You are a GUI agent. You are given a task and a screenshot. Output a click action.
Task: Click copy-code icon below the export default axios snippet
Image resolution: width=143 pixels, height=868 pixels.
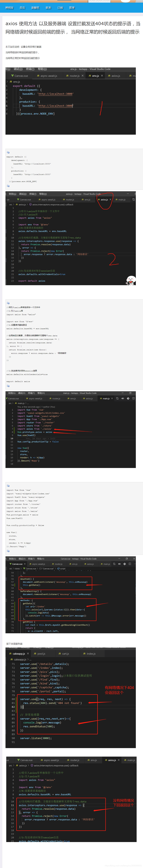[x=8, y=386]
